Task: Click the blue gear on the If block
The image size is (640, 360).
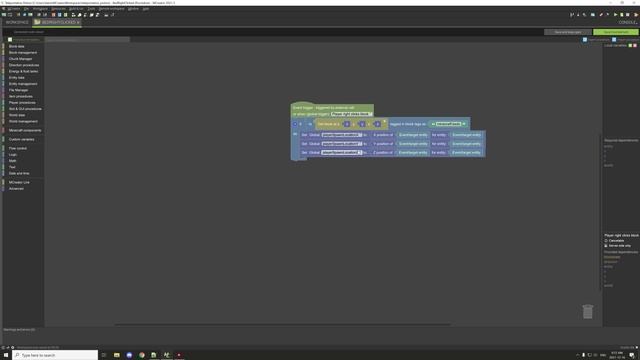Action: tap(295, 124)
